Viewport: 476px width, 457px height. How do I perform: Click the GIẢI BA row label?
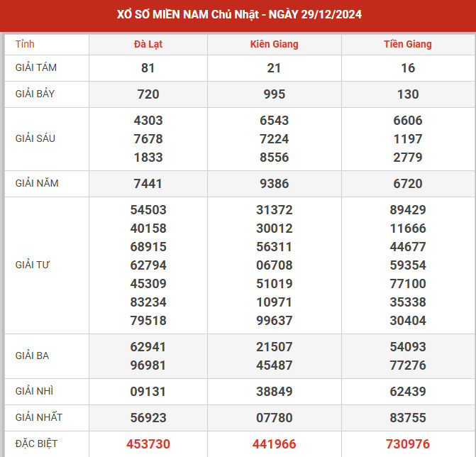32,356
